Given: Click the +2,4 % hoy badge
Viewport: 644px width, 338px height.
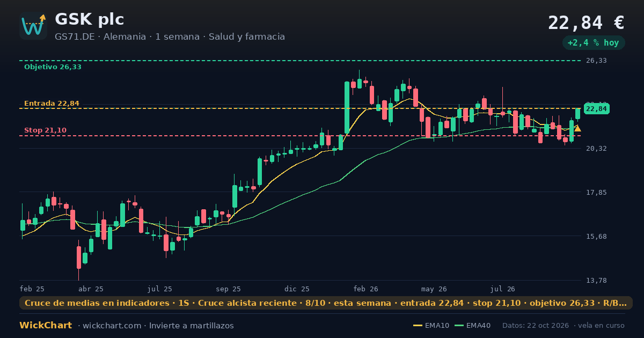Looking at the screenshot, I should point(594,43).
